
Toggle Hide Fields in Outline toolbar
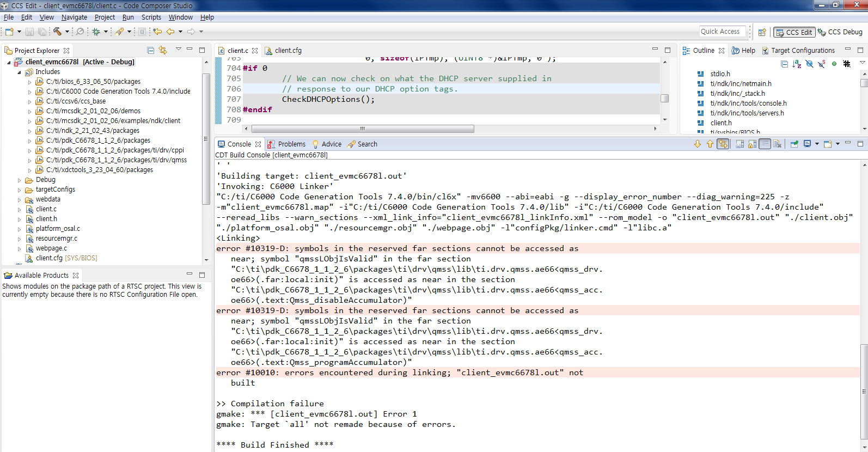tap(809, 64)
